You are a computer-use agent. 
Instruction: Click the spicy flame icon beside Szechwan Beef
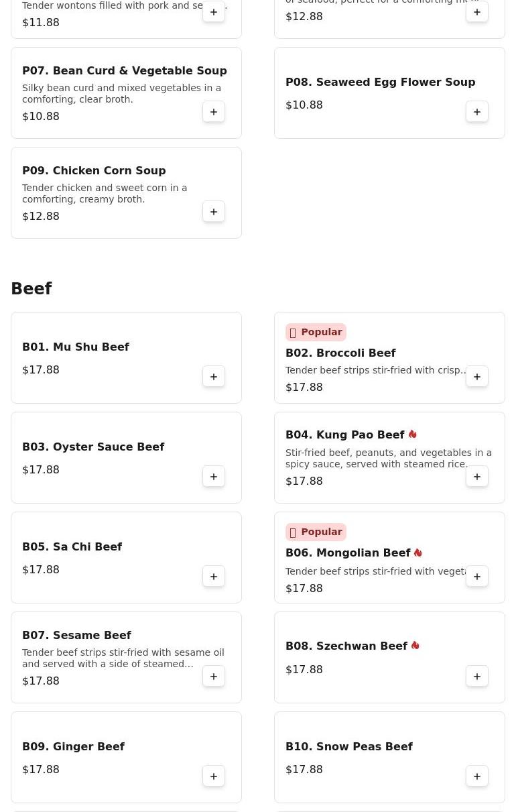415,646
